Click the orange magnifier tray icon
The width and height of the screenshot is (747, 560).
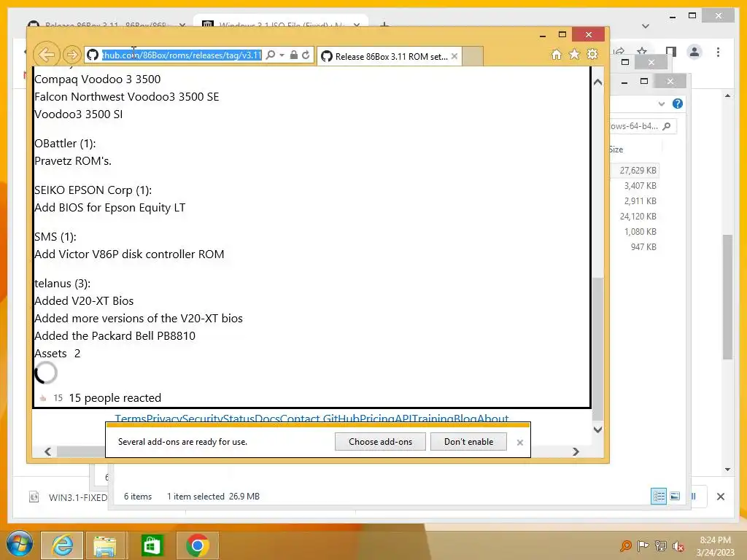pyautogui.click(x=625, y=545)
